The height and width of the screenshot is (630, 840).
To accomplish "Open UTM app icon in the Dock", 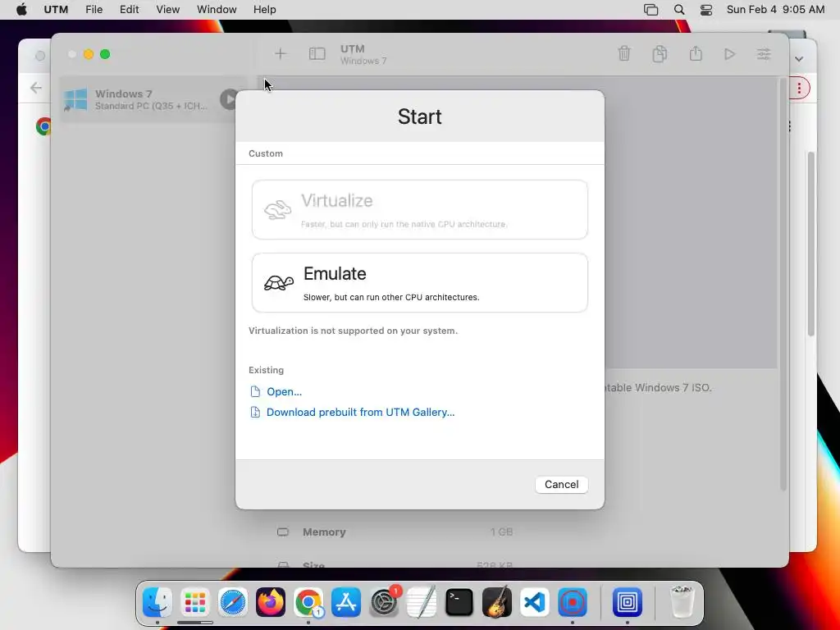I will (x=628, y=602).
